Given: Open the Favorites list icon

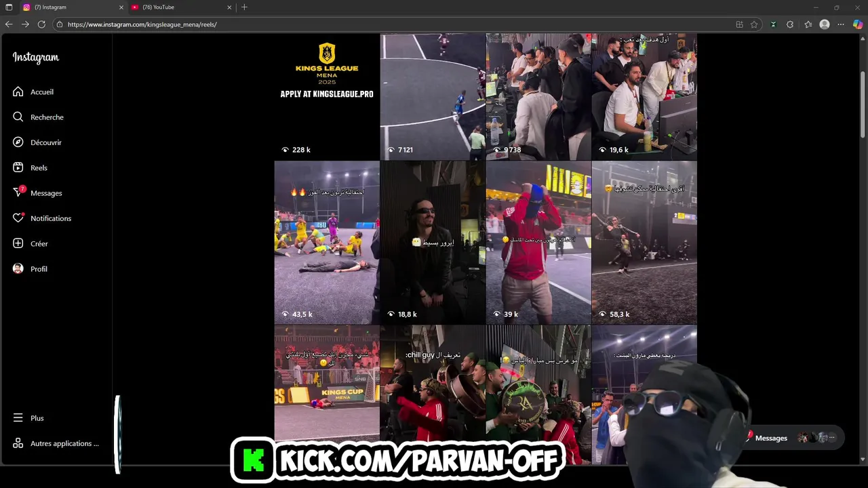Looking at the screenshot, I should (808, 24).
